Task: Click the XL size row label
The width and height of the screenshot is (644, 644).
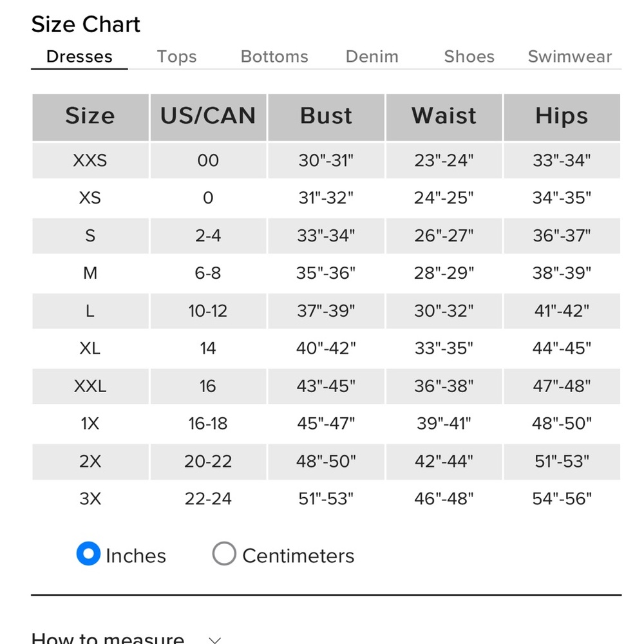Action: 90,348
